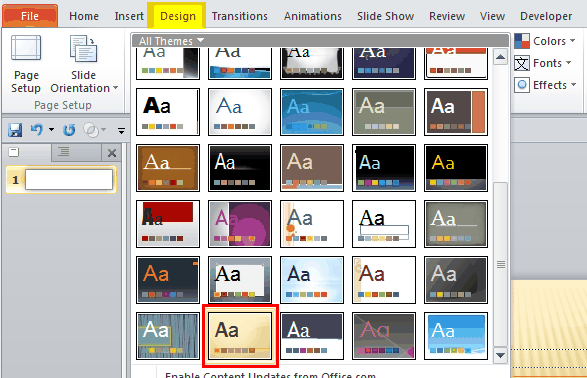Click the Redo icon in quick access toolbar
The height and width of the screenshot is (378, 587).
pyautogui.click(x=69, y=130)
